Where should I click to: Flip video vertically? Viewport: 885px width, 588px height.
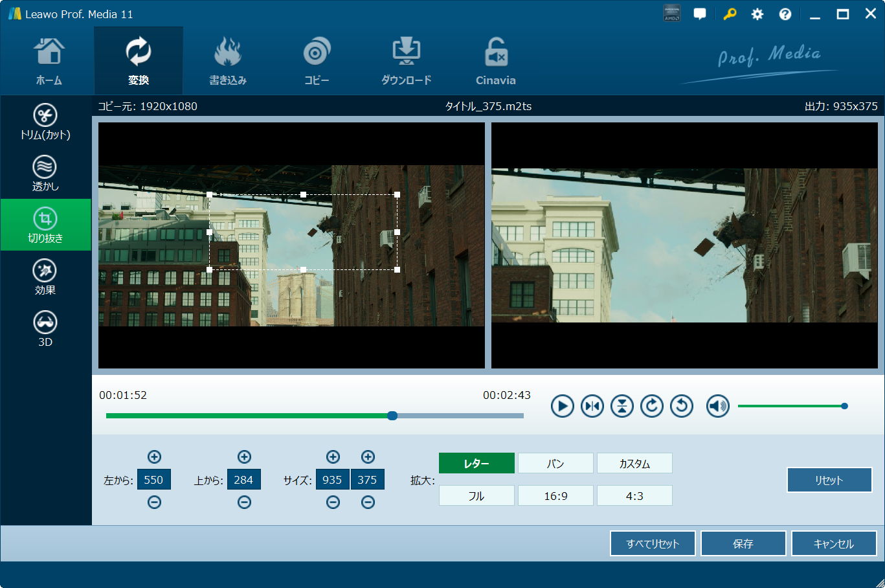click(622, 406)
